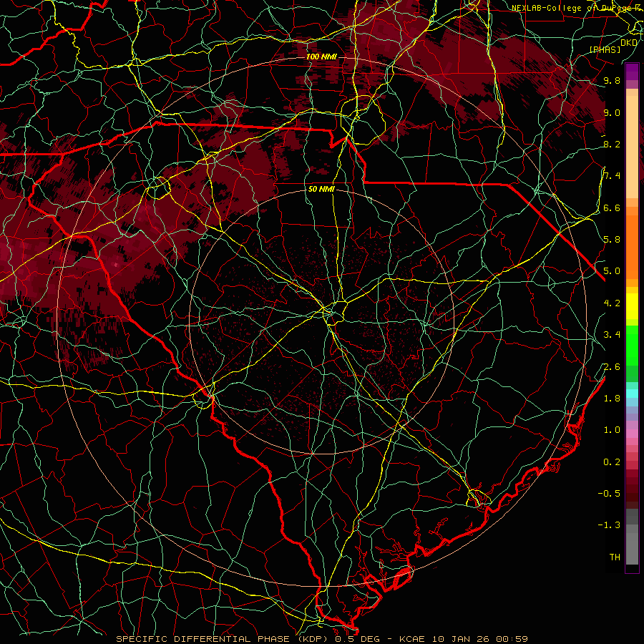Click the bright green segment of color bar
This screenshot has height=644, width=644.
[x=632, y=345]
